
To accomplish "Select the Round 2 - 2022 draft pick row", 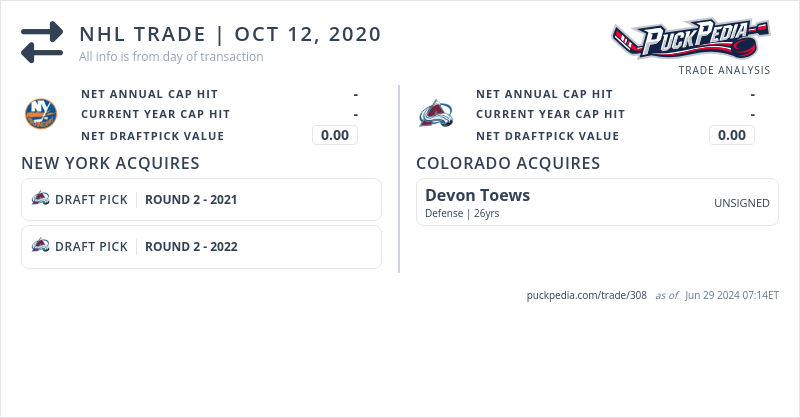I will (201, 246).
